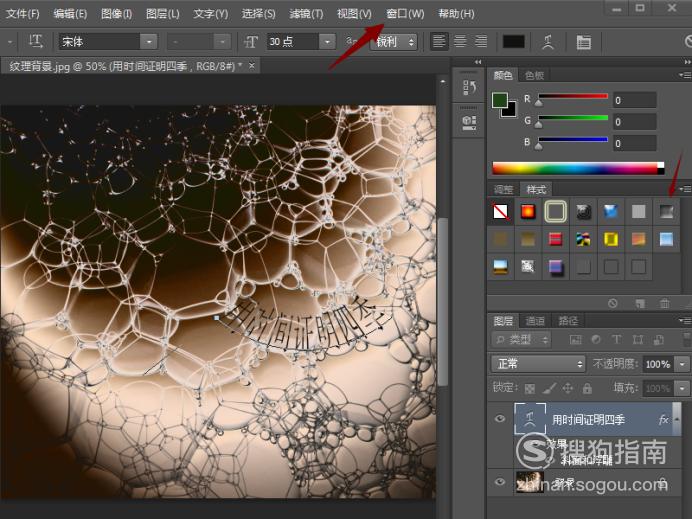Switch to the 路径 paths tab

pos(568,320)
